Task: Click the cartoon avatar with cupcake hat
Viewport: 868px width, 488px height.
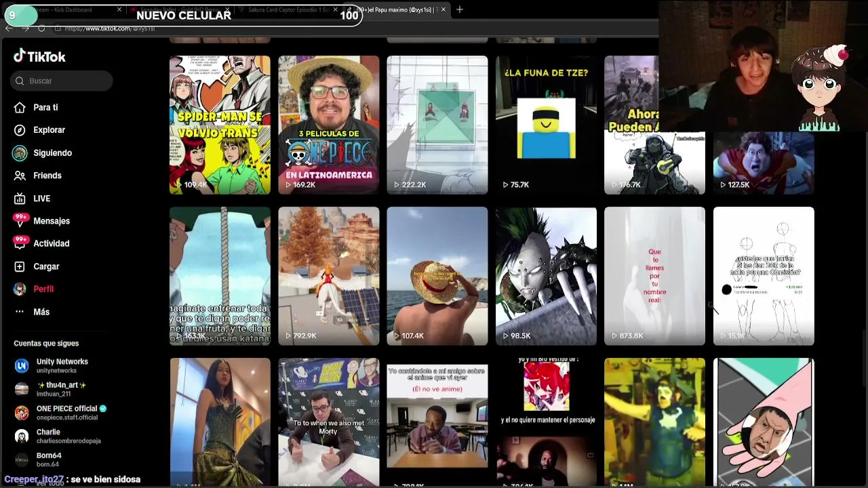Action: 822,88
